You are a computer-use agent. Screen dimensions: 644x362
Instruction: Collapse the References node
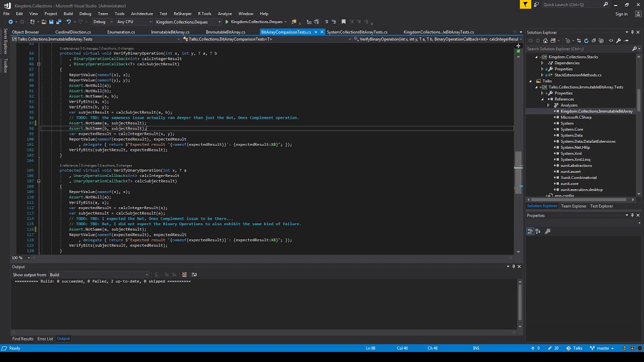tap(542, 99)
